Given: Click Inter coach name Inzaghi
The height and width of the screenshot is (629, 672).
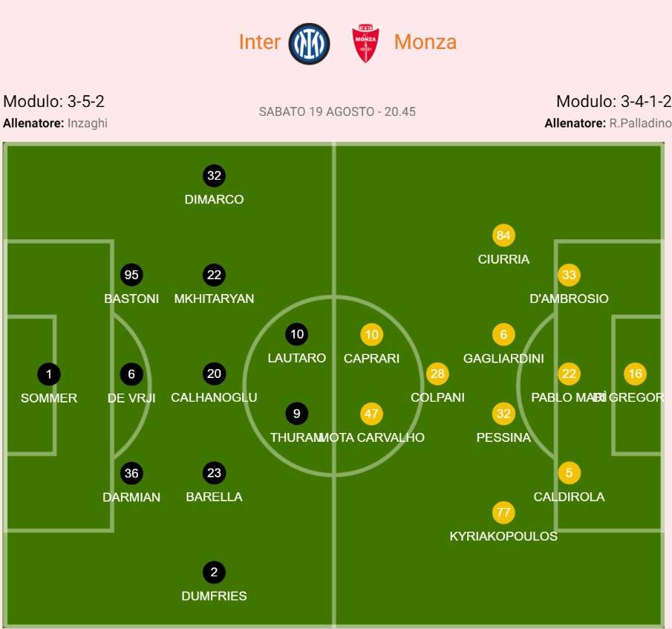Looking at the screenshot, I should tap(87, 123).
